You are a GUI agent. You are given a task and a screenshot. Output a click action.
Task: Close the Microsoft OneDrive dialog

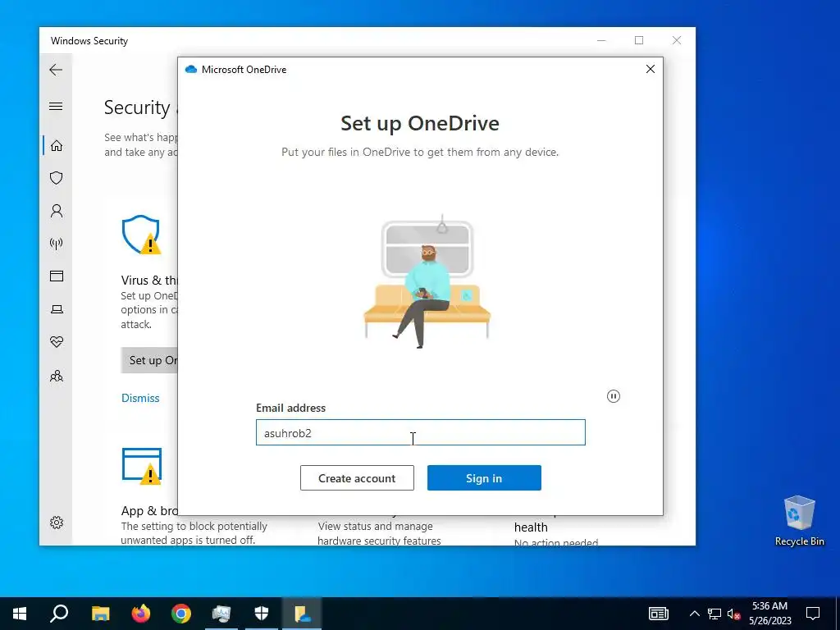click(x=651, y=69)
